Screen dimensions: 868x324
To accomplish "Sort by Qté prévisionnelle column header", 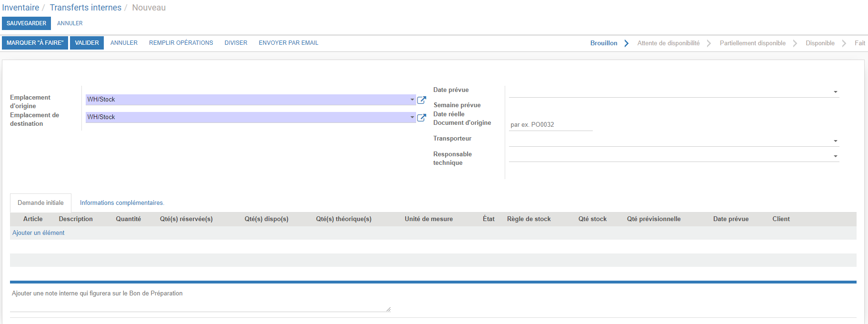I will (654, 219).
